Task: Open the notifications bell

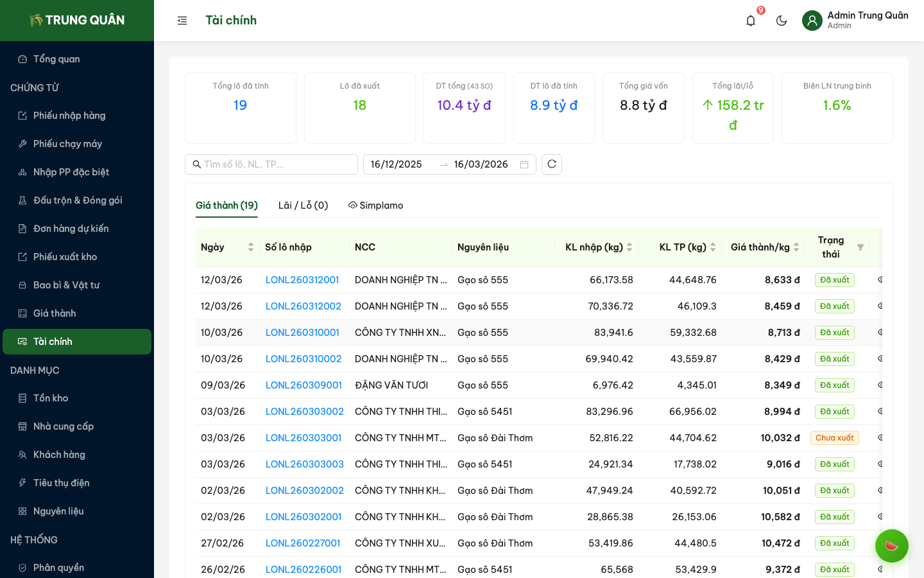Action: click(x=751, y=21)
